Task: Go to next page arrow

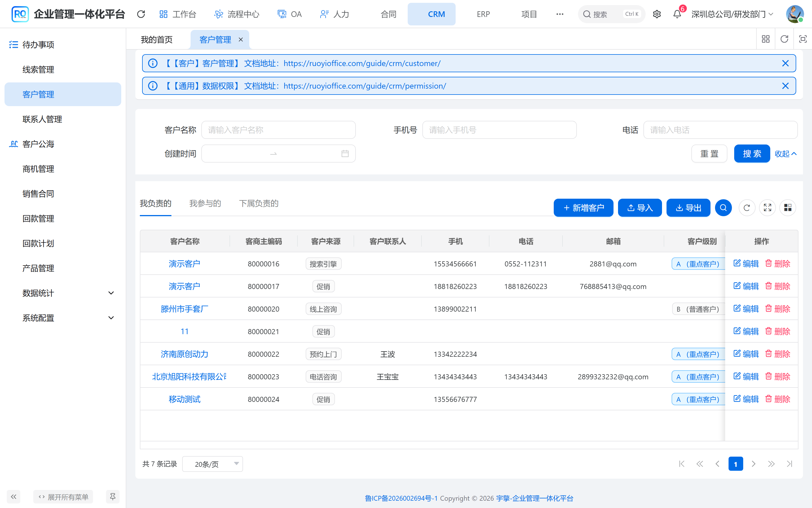Action: pos(753,464)
